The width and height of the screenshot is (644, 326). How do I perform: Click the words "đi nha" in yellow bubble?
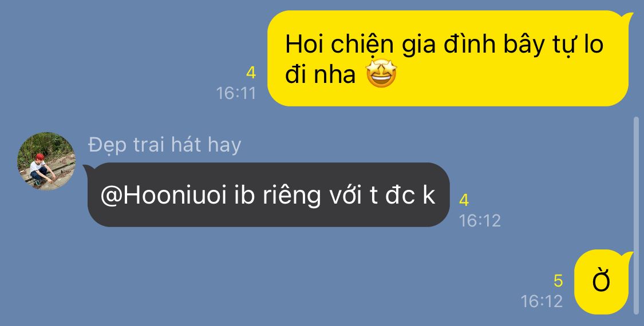click(321, 75)
